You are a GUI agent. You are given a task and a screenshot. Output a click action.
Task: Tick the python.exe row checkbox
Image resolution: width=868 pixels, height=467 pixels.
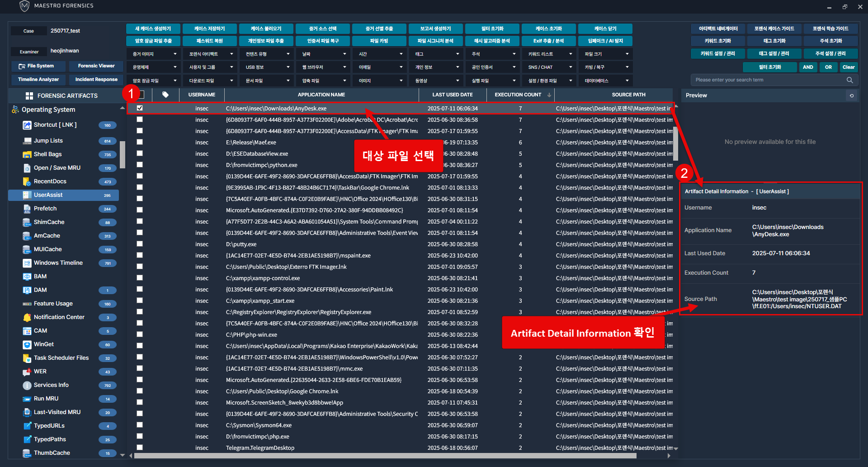coord(140,165)
